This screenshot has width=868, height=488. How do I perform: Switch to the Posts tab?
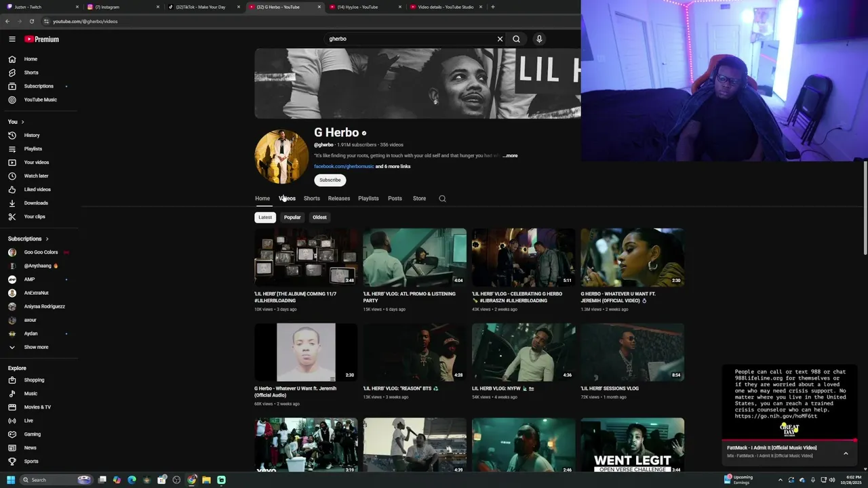pyautogui.click(x=395, y=199)
